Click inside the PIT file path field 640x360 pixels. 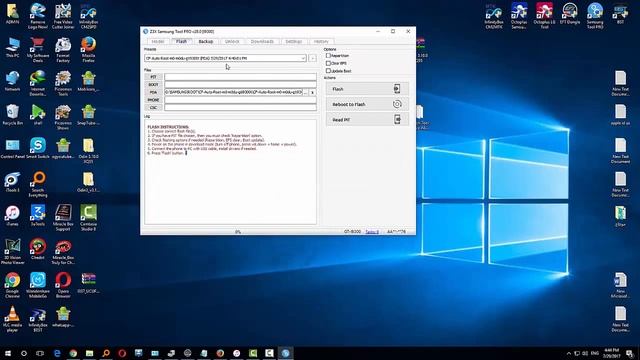coord(240,77)
